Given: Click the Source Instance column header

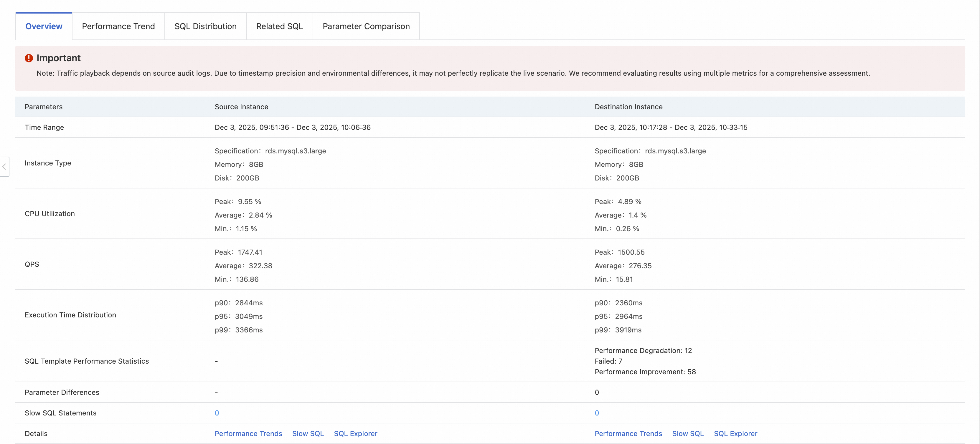Looking at the screenshot, I should [x=241, y=107].
